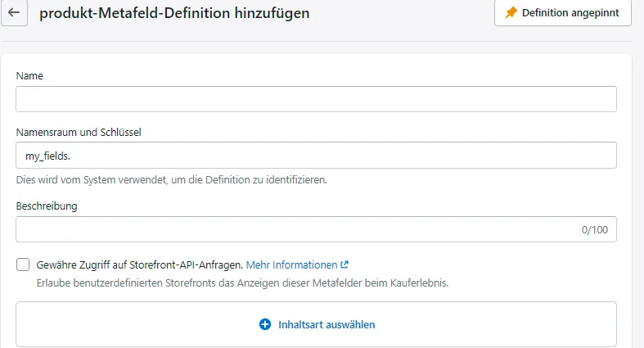The width and height of the screenshot is (644, 348).
Task: Click the Gewähre Zugriff auf Storefront-API-Anfragen label
Action: point(139,265)
